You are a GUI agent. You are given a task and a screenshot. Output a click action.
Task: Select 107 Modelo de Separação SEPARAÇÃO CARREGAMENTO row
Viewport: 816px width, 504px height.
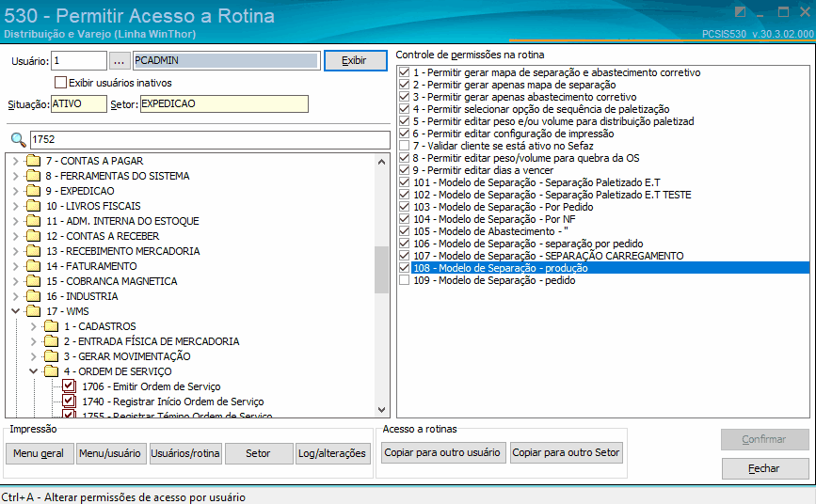549,256
